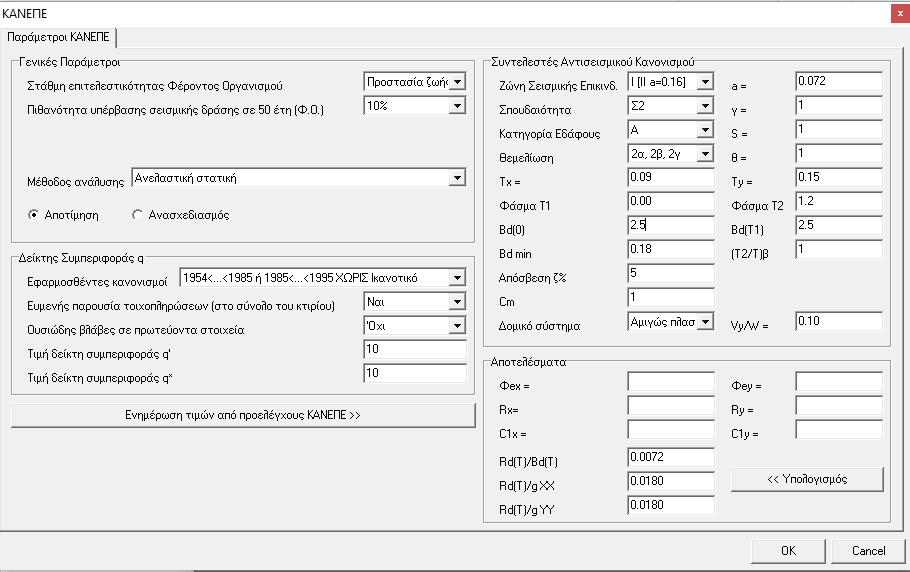Click the Rd(T)/Bd(T) result field
Image resolution: width=910 pixels, height=572 pixels.
pyautogui.click(x=670, y=457)
